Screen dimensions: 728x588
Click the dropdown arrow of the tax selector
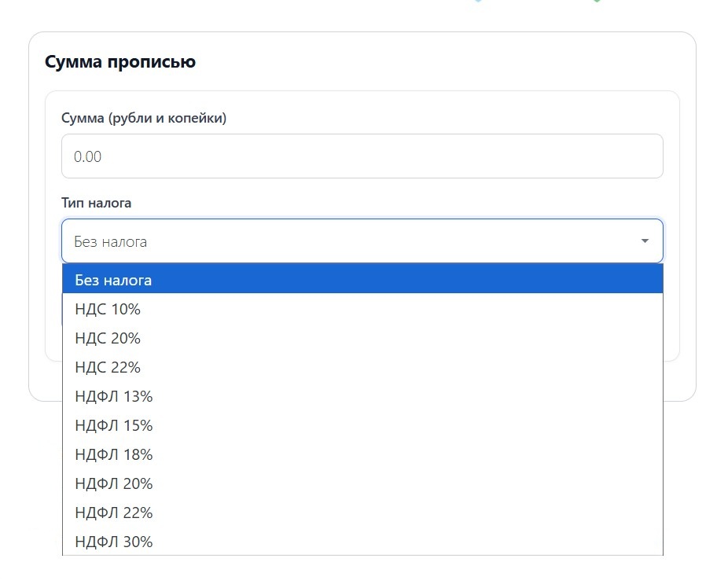pos(645,241)
